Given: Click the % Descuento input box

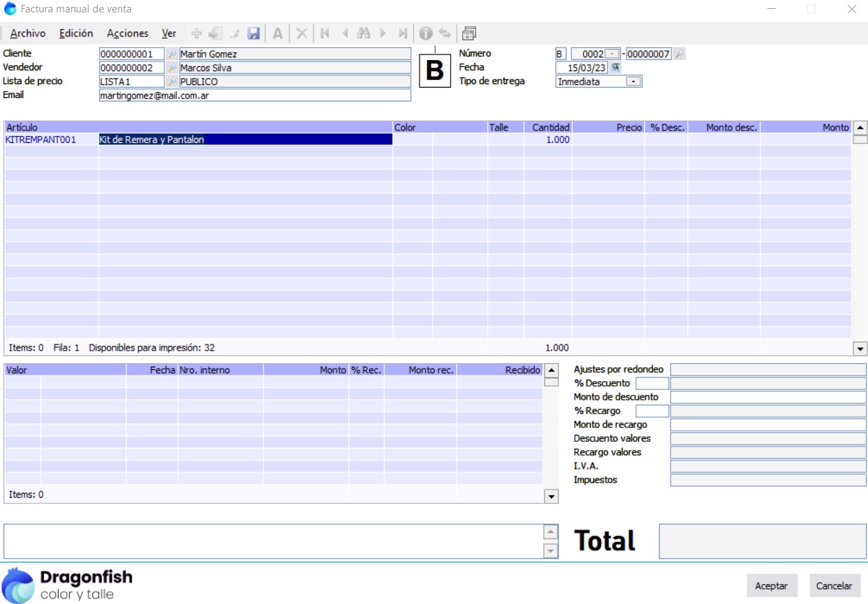Looking at the screenshot, I should 652,383.
